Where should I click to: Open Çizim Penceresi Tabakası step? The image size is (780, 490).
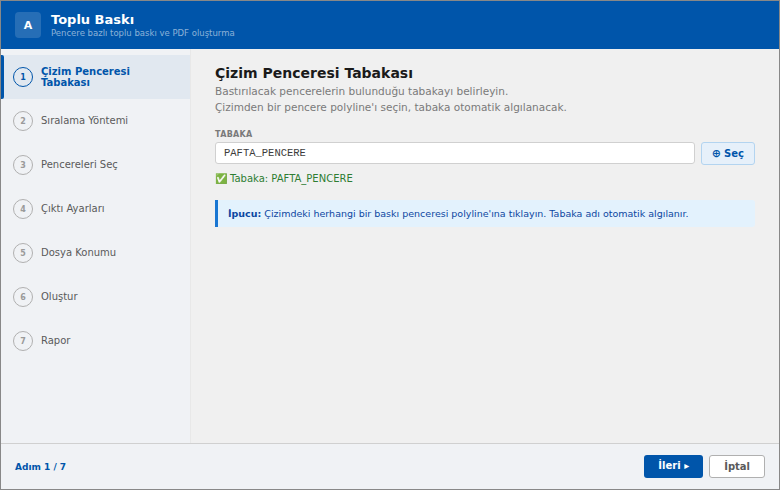(96, 77)
